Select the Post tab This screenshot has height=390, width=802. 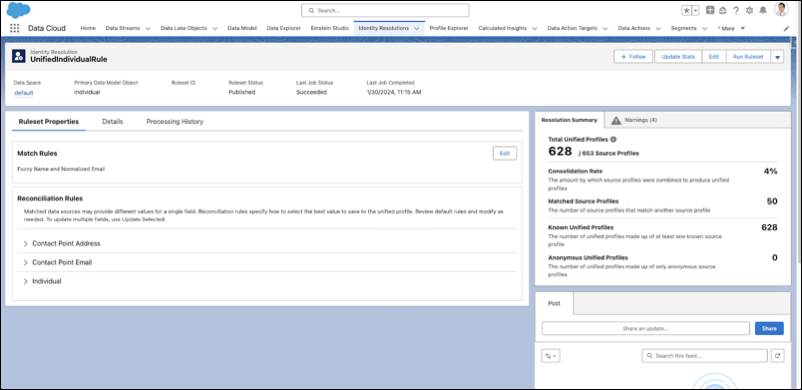click(554, 303)
